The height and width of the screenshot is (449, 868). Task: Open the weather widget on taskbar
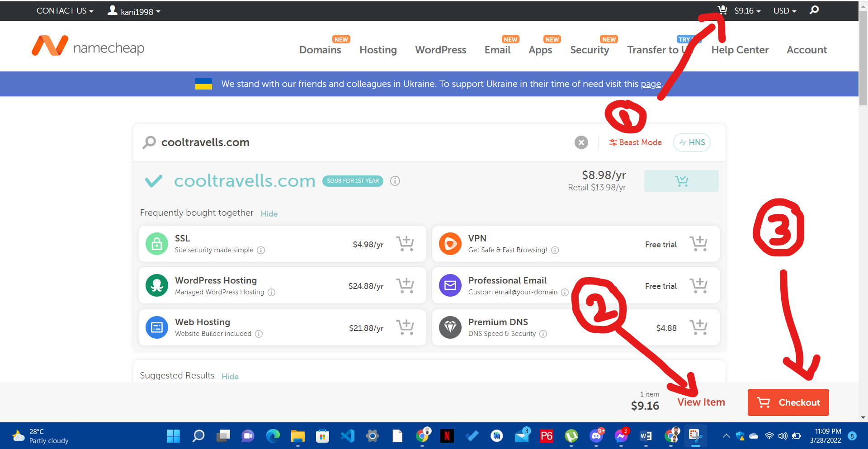[41, 436]
